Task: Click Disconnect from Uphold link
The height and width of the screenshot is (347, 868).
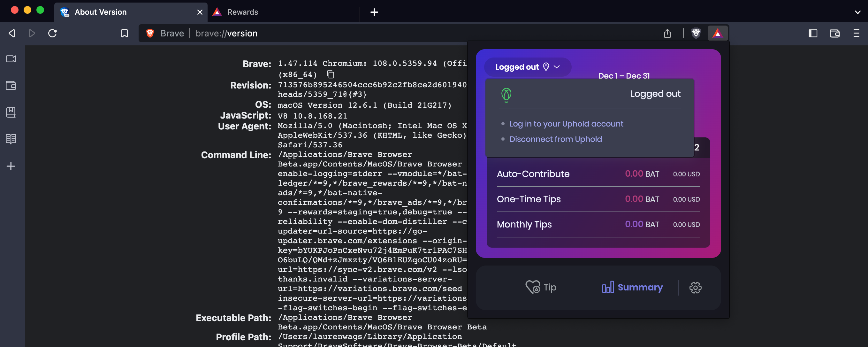Action: [555, 139]
